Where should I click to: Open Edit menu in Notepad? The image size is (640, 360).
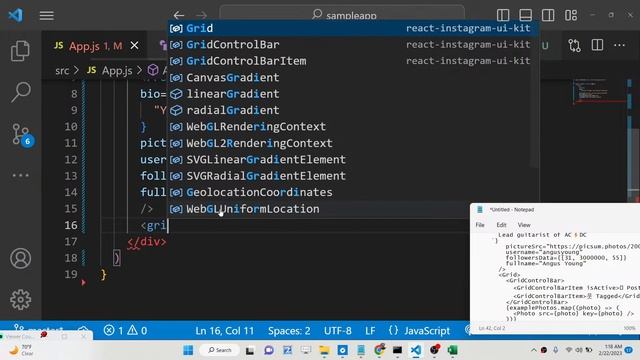click(x=501, y=225)
